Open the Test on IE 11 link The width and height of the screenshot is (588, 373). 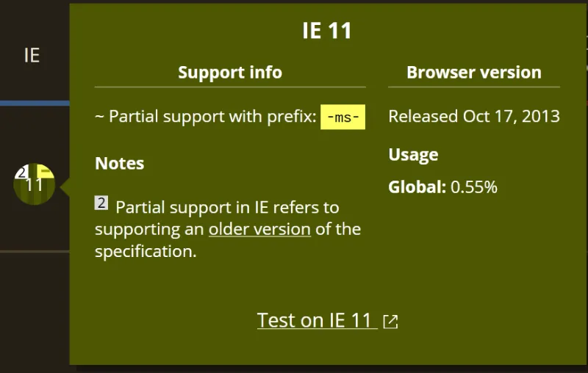(316, 321)
